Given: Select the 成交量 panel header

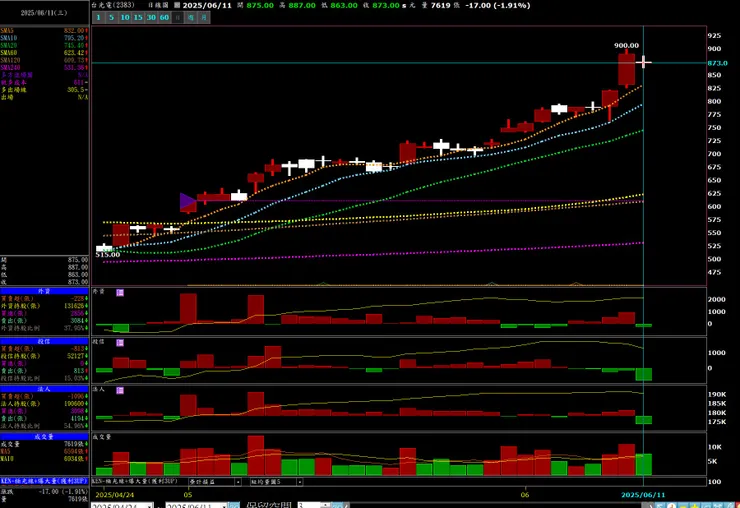Looking at the screenshot, I should [x=44, y=437].
